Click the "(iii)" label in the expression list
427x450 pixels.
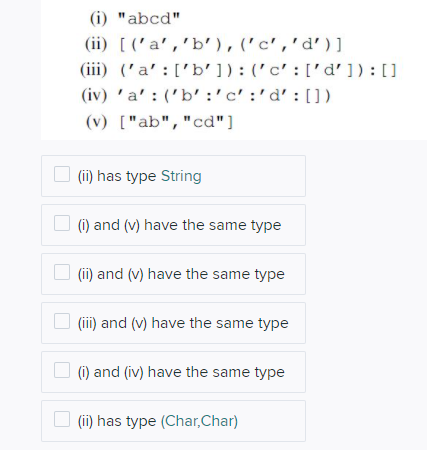click(94, 70)
